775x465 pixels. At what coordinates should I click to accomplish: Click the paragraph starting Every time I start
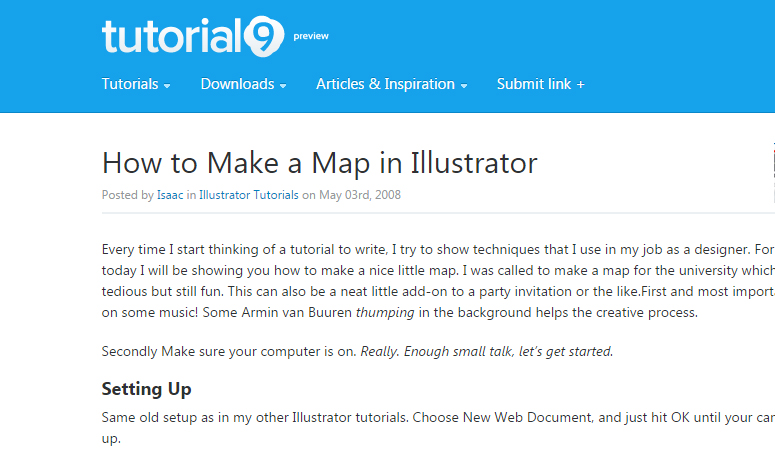click(438, 281)
